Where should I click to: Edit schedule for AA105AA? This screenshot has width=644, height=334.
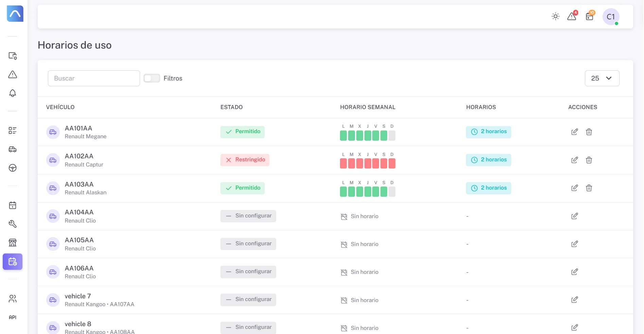click(x=575, y=244)
